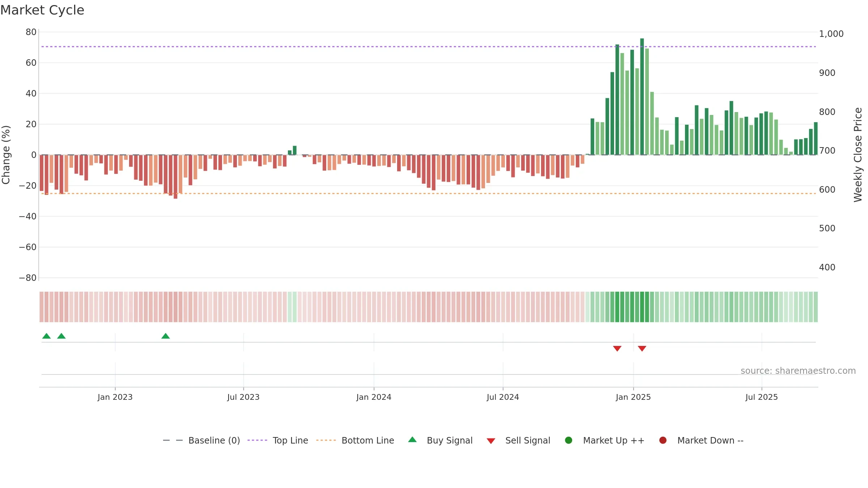Click the red Market Down -- dot
Viewport: 868px width, 488px height.
(663, 440)
